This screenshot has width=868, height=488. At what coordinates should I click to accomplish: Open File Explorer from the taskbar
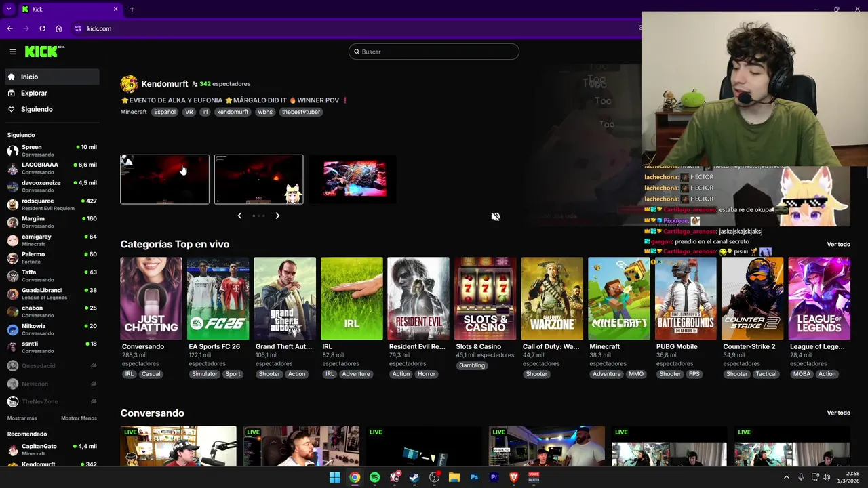tap(454, 477)
